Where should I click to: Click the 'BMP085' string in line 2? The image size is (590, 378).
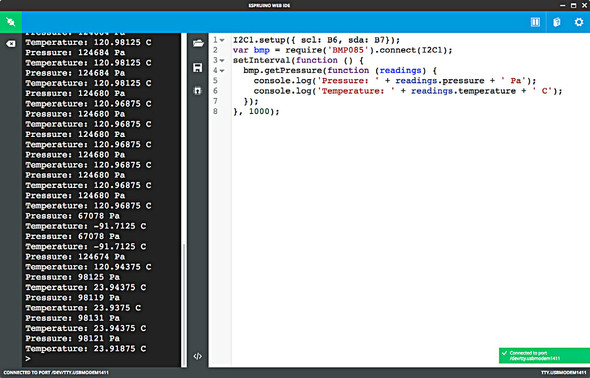pyautogui.click(x=347, y=50)
